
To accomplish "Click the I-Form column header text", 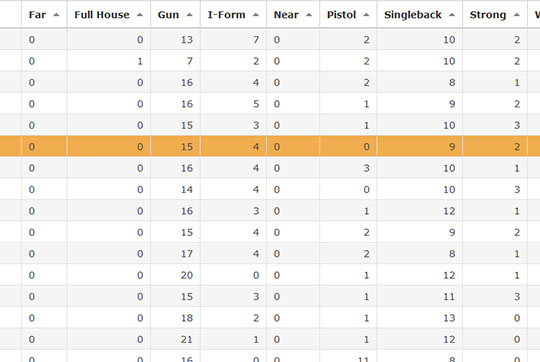I will pyautogui.click(x=227, y=15).
